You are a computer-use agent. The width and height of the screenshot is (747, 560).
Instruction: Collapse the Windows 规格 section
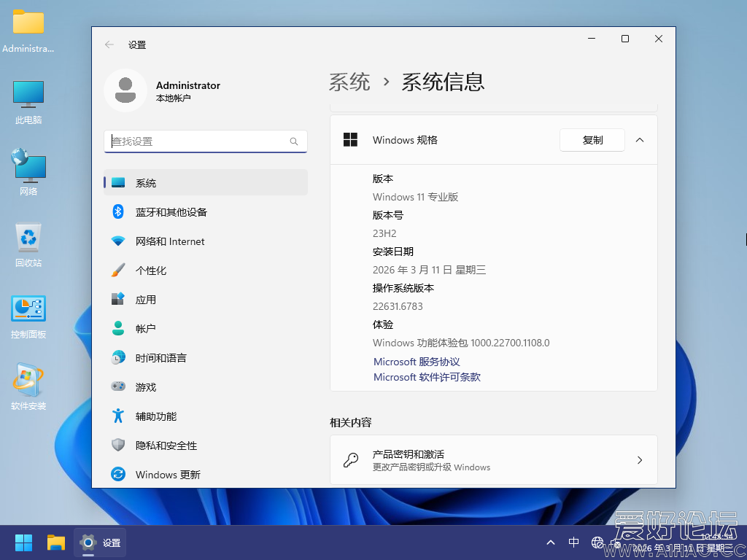click(640, 140)
